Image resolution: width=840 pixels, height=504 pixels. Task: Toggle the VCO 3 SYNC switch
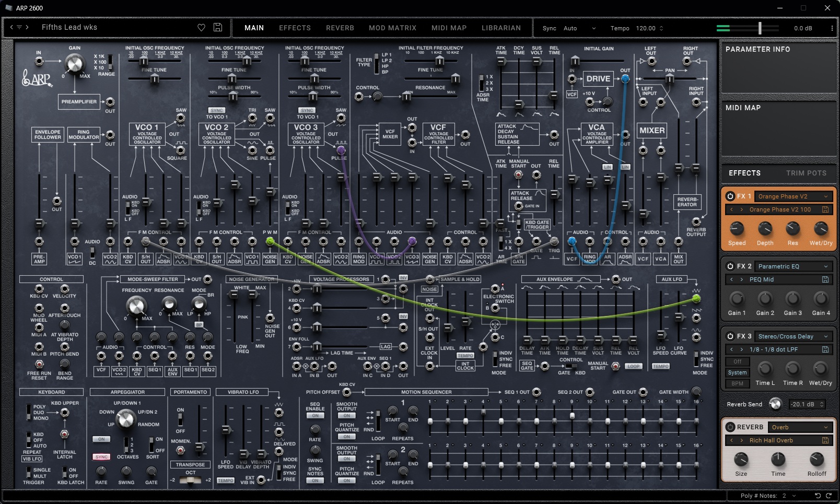pyautogui.click(x=307, y=111)
